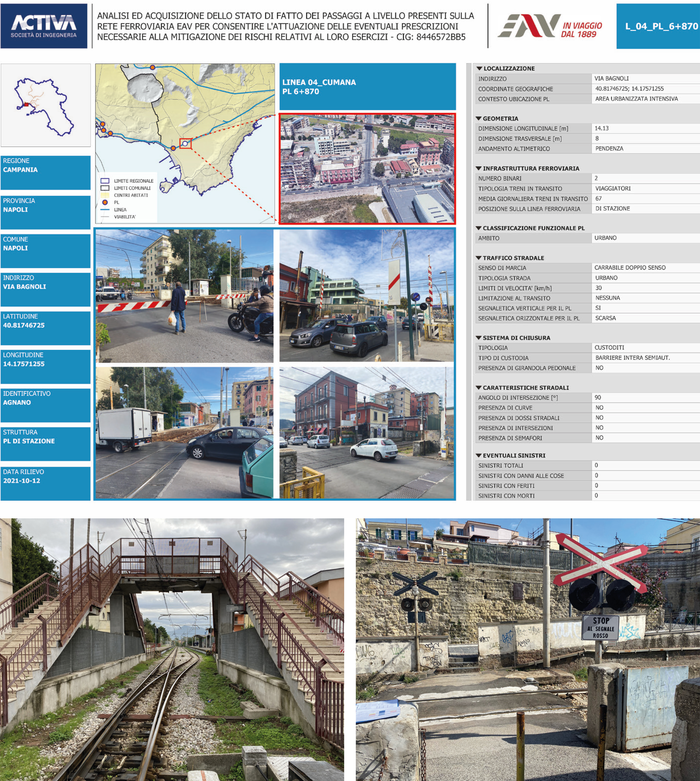Screen dimensions: 700x781
Task: Click the blue LINEA legend line
Action: 105,210
